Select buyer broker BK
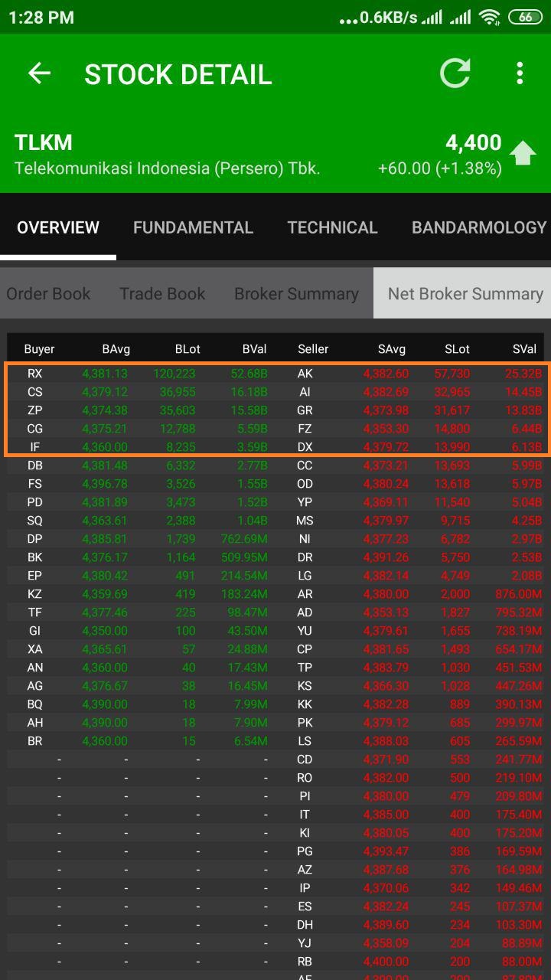 point(34,557)
